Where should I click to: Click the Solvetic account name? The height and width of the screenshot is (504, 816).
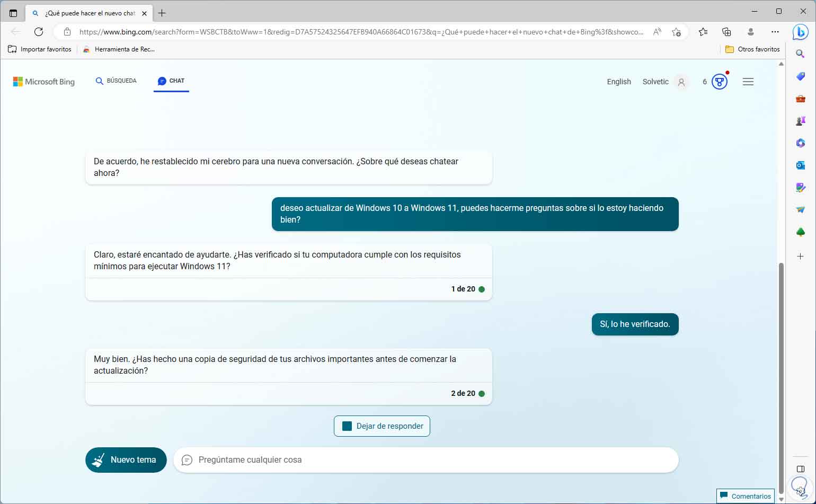coord(655,82)
